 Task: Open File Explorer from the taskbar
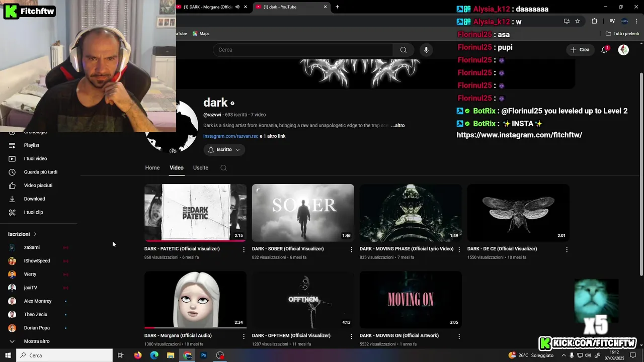click(x=171, y=355)
